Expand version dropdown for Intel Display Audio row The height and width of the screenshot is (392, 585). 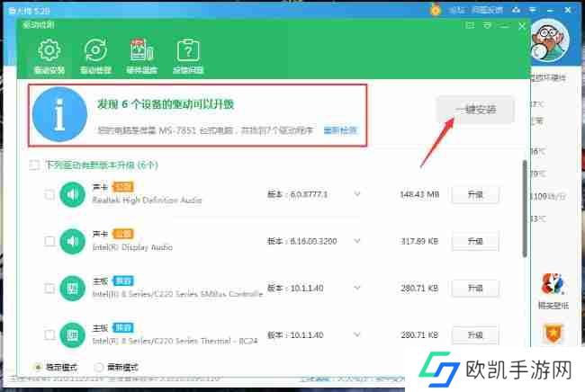tap(357, 241)
